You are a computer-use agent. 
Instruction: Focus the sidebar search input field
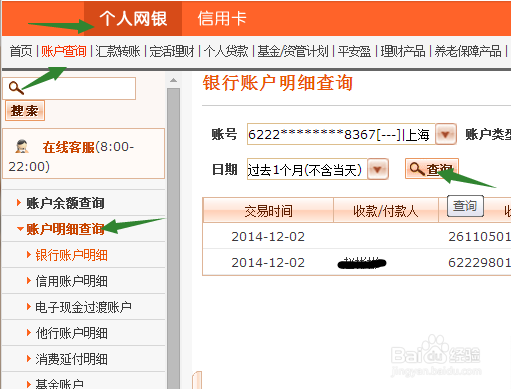69,88
